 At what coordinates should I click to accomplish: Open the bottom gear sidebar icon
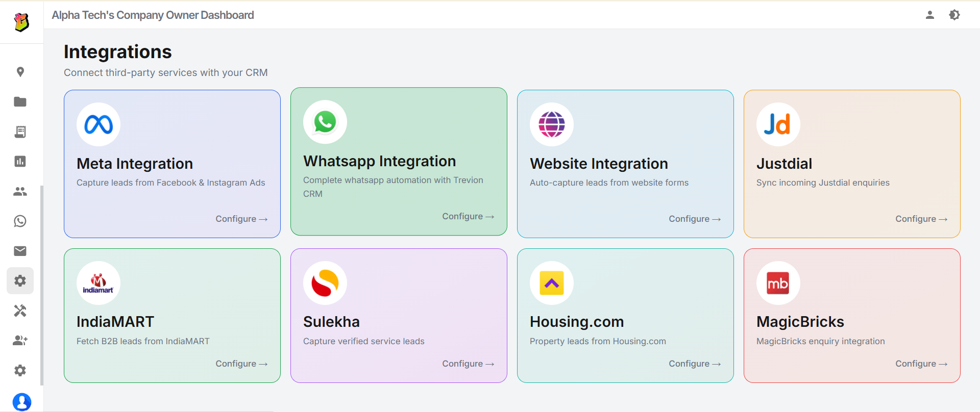20,370
